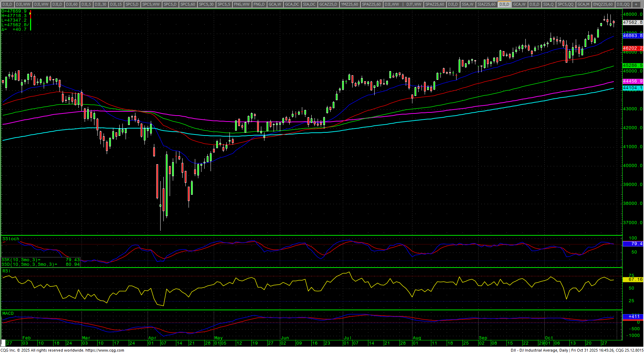Click the yellow RSI value 67.16 tag
Image resolution: width=644 pixels, height=353 pixels.
(x=633, y=279)
